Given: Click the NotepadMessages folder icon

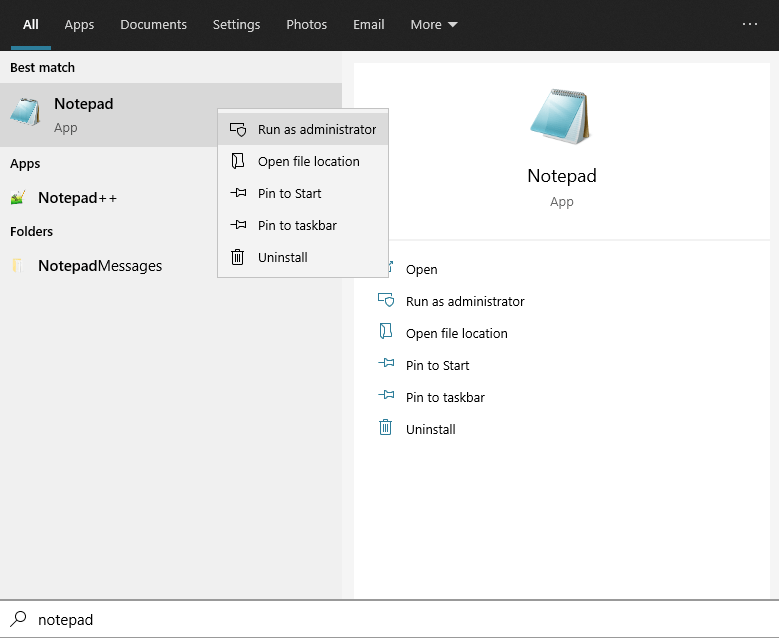Looking at the screenshot, I should tap(18, 266).
